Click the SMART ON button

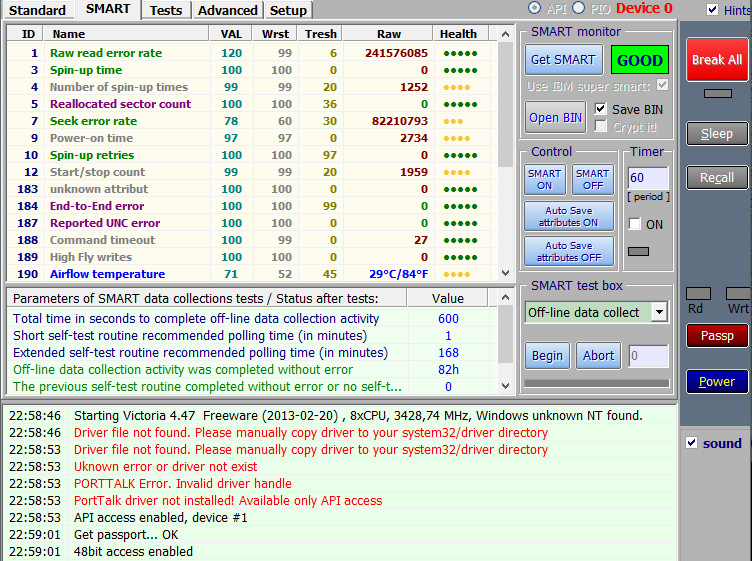pos(544,180)
